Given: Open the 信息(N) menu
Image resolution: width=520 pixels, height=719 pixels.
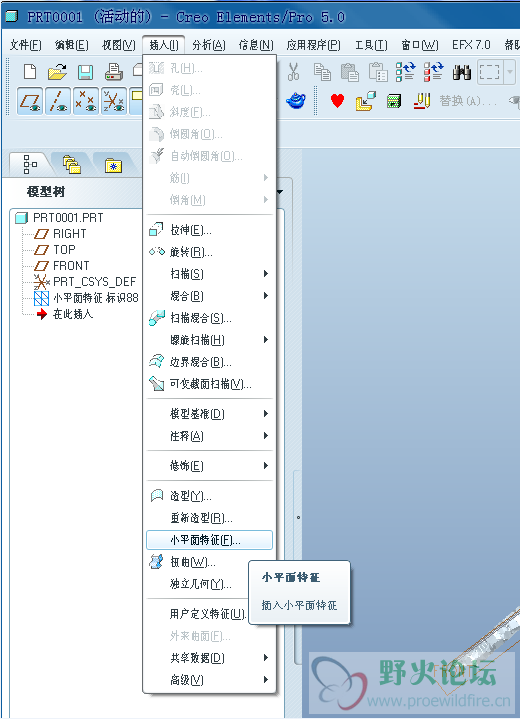Looking at the screenshot, I should [256, 45].
